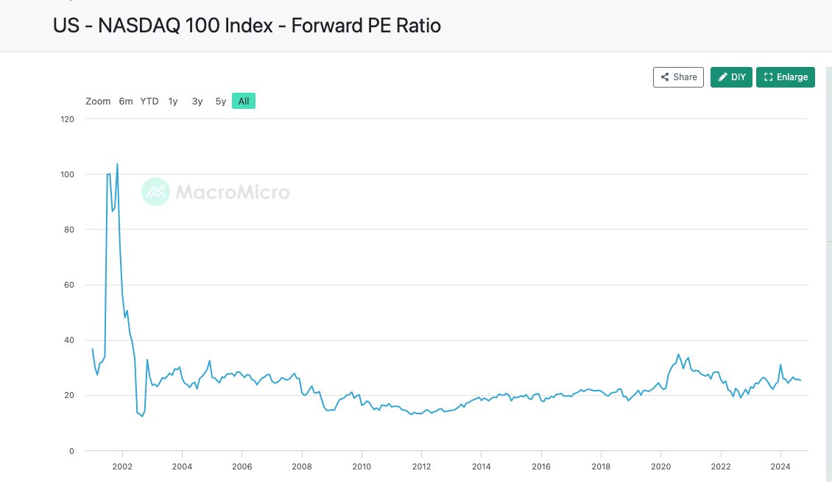Open the DIY chart editor

(x=731, y=77)
